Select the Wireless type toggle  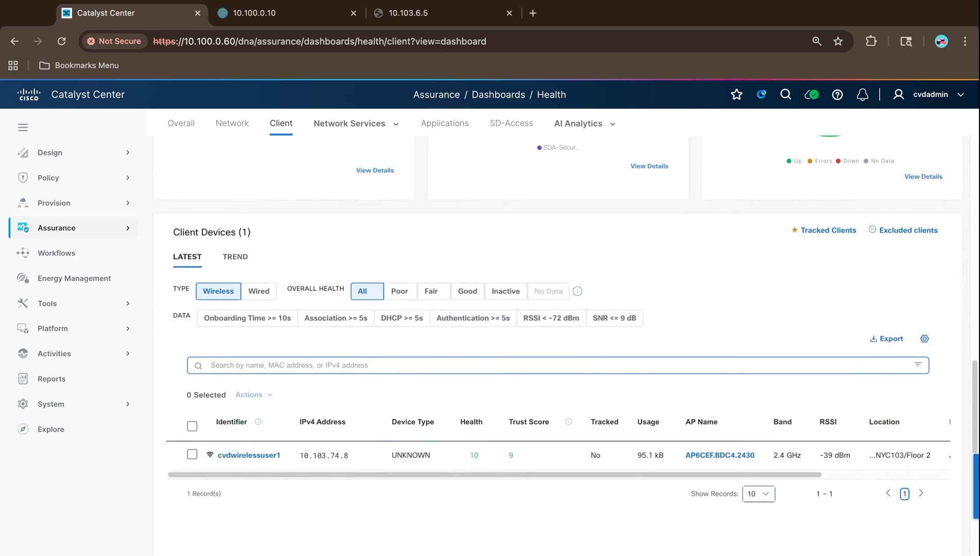pyautogui.click(x=218, y=291)
